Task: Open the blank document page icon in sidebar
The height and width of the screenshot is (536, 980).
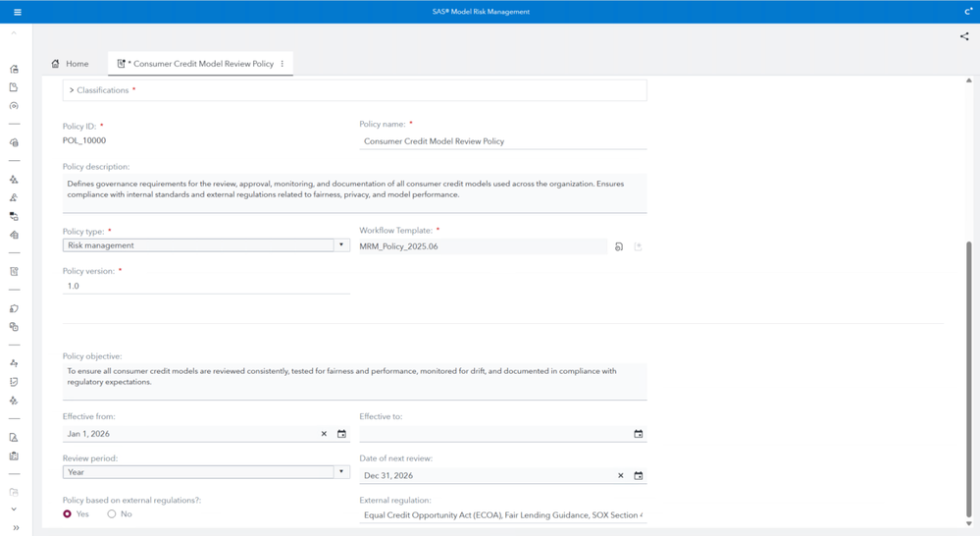Action: pos(14,87)
